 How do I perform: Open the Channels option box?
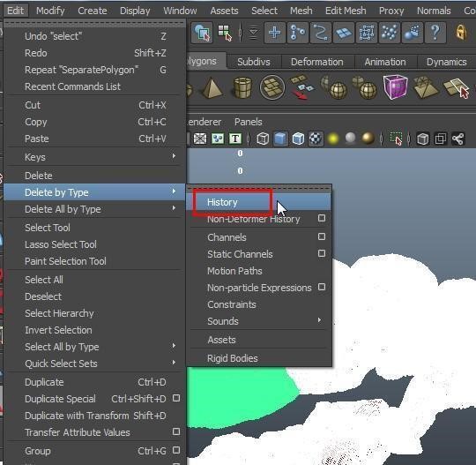click(322, 236)
